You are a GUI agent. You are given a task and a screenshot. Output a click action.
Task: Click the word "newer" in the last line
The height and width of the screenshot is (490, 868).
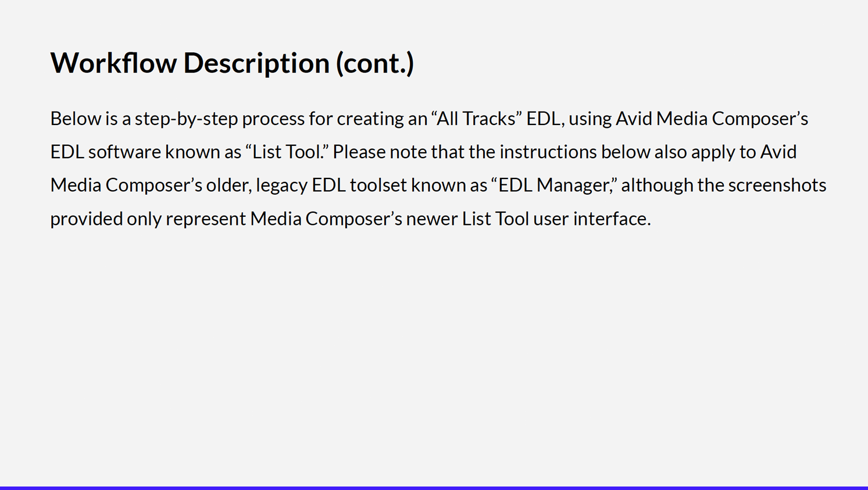click(x=432, y=219)
